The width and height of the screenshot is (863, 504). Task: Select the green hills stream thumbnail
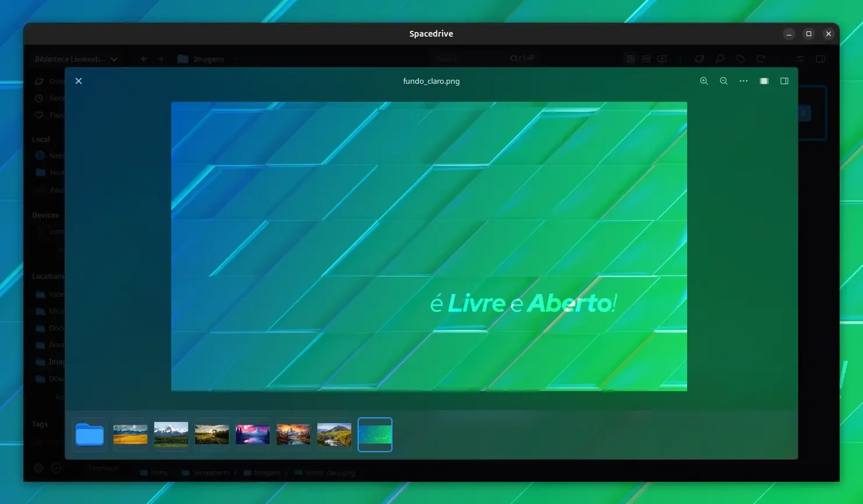[334, 435]
